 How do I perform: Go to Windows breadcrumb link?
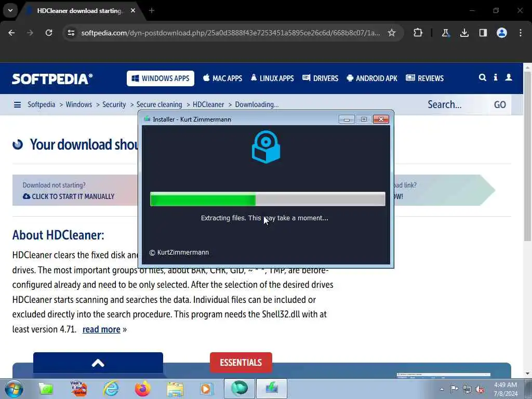[x=79, y=104]
